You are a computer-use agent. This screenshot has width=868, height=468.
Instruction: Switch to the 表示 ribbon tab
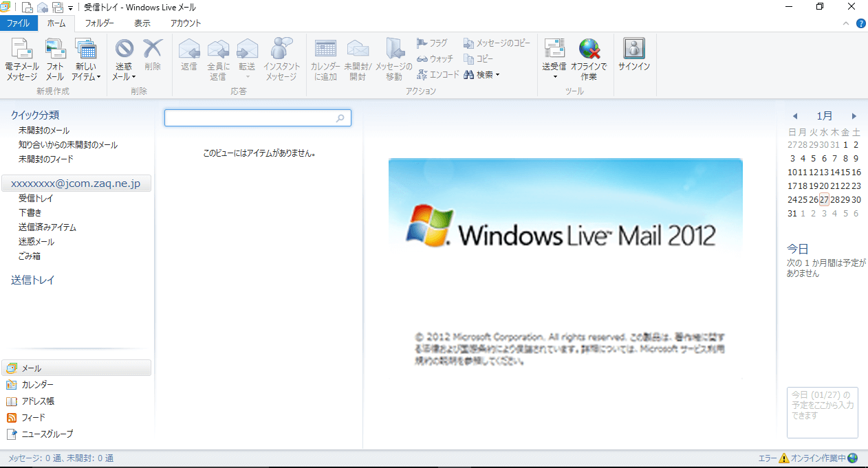(x=142, y=23)
